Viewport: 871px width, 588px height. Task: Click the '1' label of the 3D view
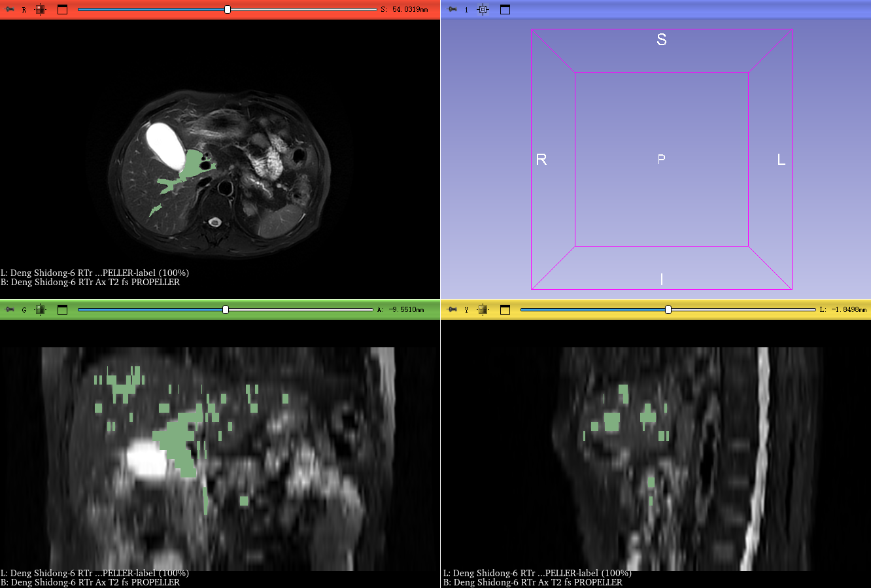(466, 10)
